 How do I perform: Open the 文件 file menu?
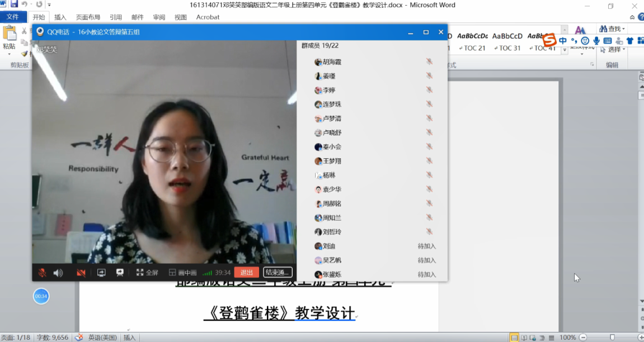point(13,17)
